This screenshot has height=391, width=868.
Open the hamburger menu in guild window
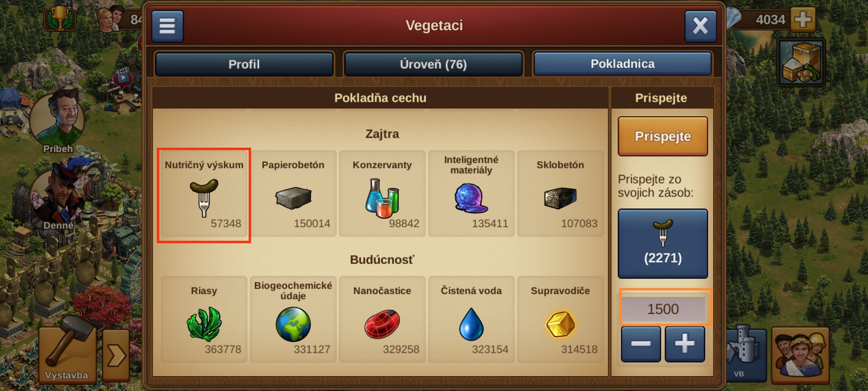167,26
